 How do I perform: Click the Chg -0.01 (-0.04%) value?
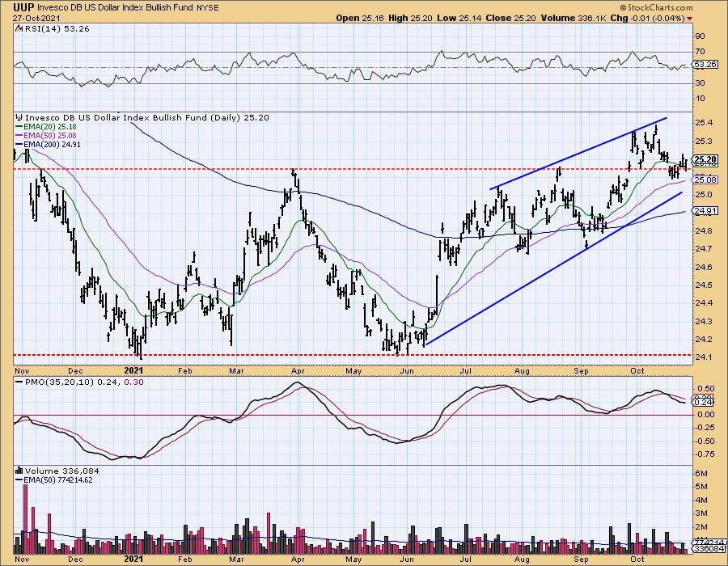648,18
